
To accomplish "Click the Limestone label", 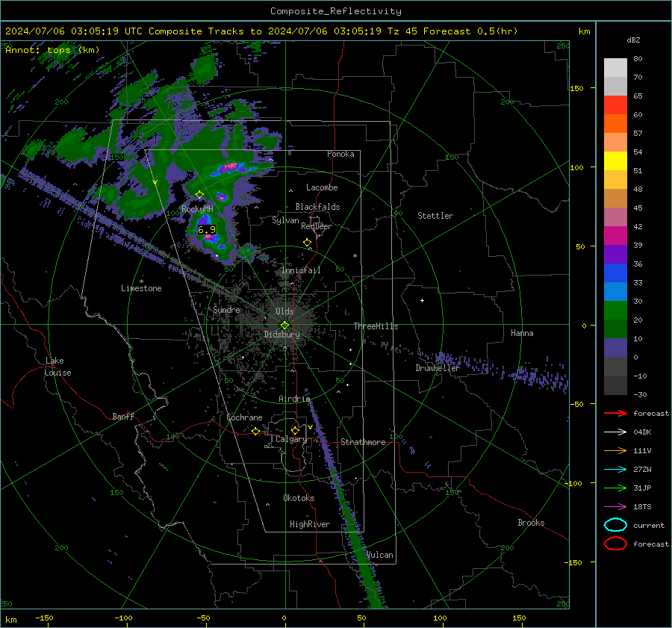I will (141, 288).
